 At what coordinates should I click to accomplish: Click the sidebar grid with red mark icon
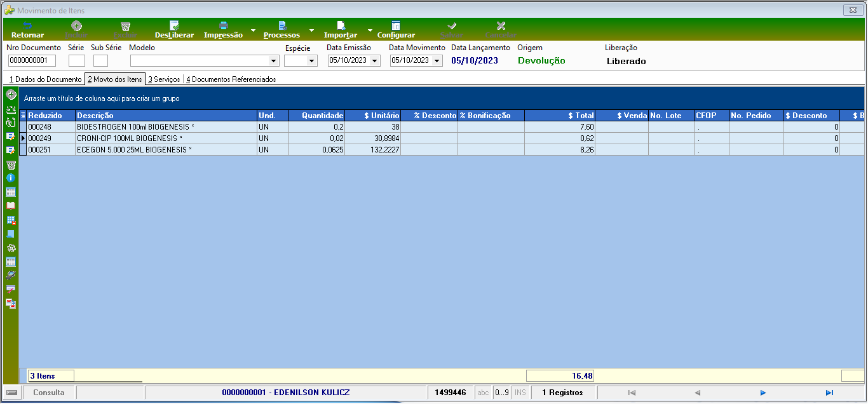coord(11,220)
